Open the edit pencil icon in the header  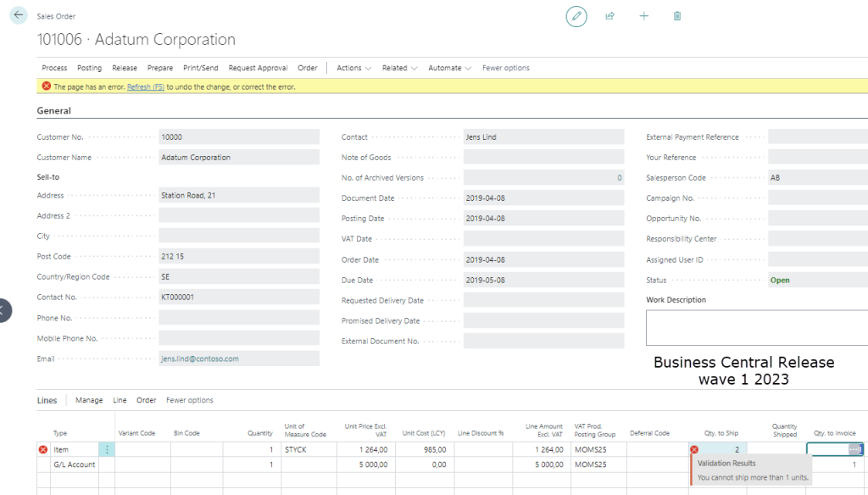576,15
